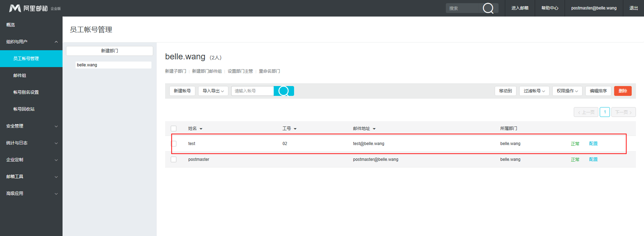The height and width of the screenshot is (236, 644).
Task: Open 邮件组 in the sidebar
Action: click(20, 76)
